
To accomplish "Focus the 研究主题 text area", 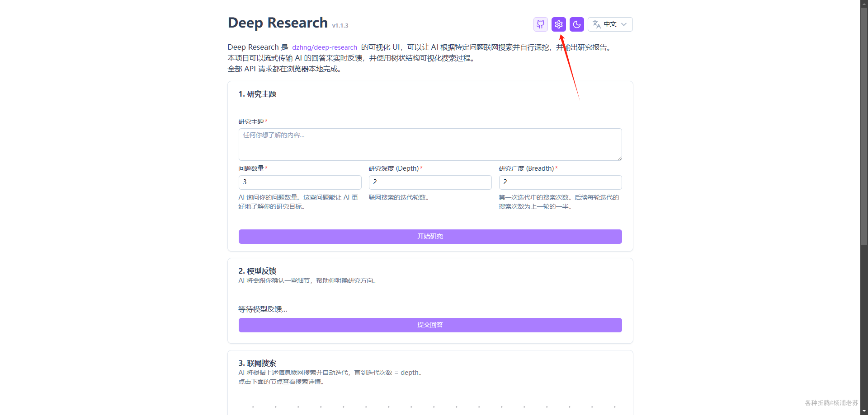I will (x=430, y=145).
